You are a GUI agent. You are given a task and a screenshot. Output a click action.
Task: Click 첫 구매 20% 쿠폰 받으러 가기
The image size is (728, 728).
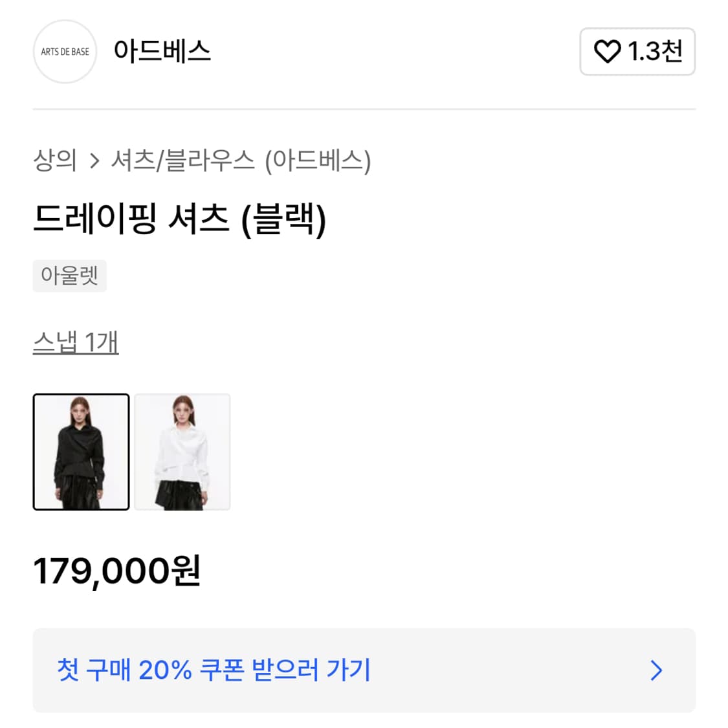[214, 670]
